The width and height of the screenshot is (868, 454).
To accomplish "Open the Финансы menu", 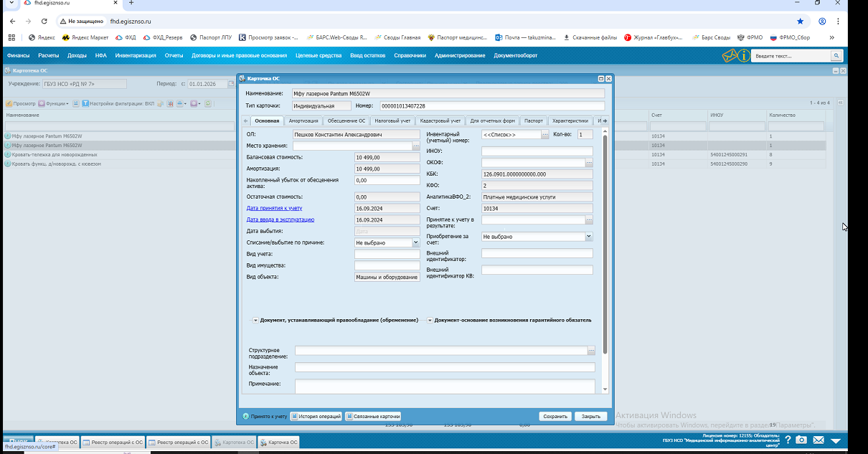I will [19, 55].
